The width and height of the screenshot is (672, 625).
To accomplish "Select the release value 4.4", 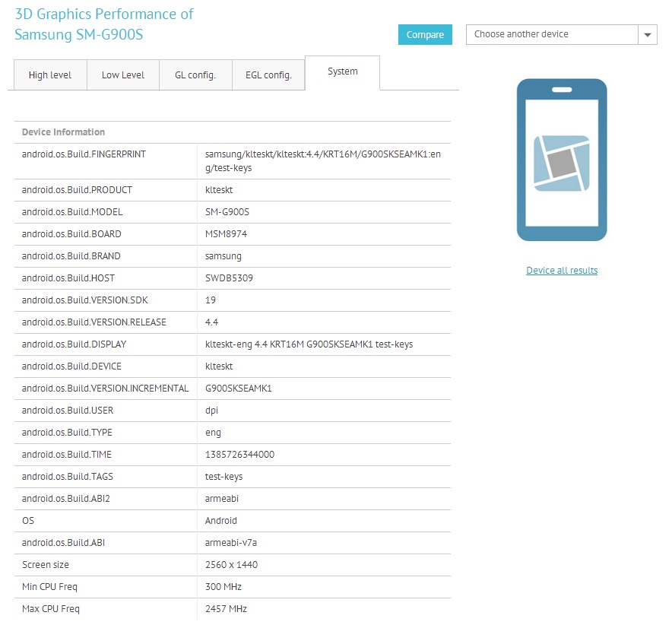I will [212, 322].
